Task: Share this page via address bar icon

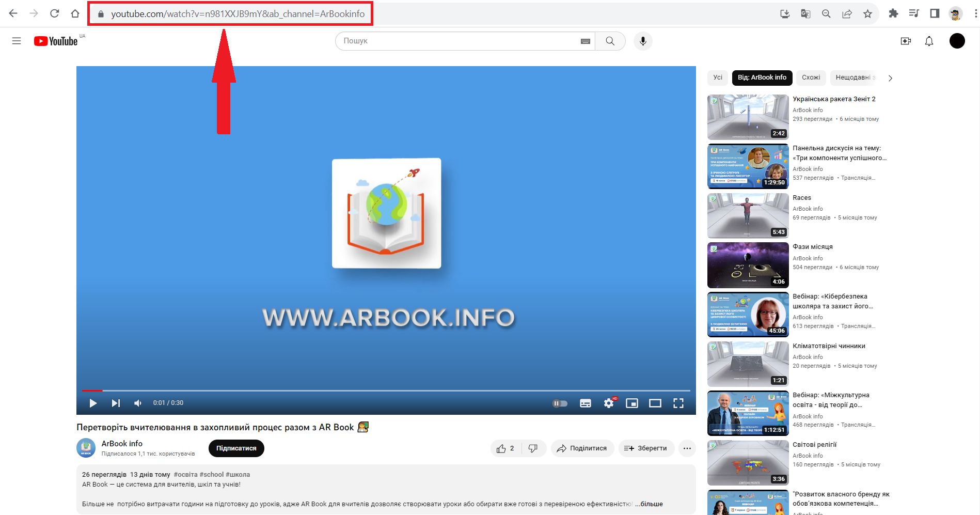Action: pos(847,14)
